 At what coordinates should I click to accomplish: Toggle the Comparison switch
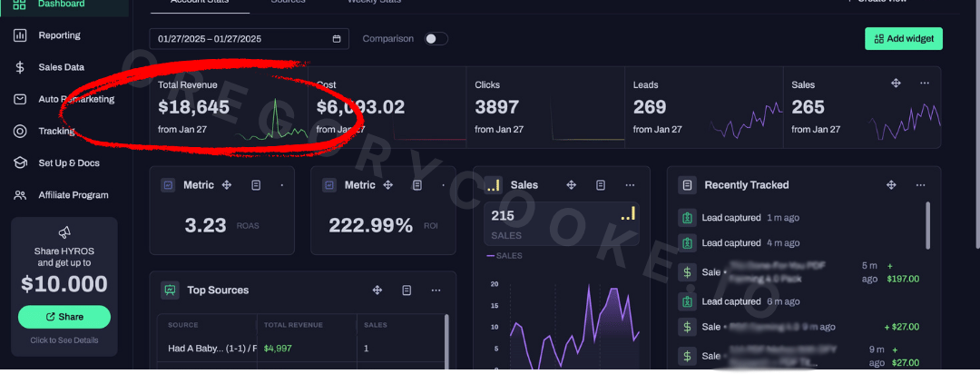[436, 39]
